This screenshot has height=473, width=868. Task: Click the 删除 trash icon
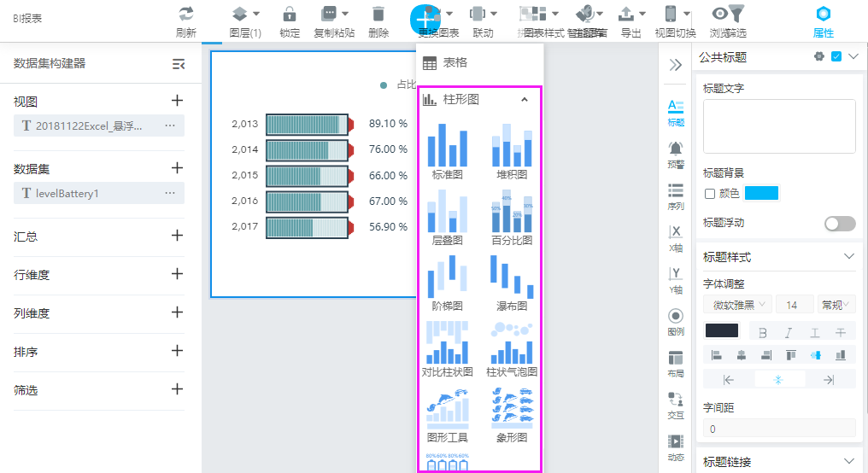[x=378, y=14]
